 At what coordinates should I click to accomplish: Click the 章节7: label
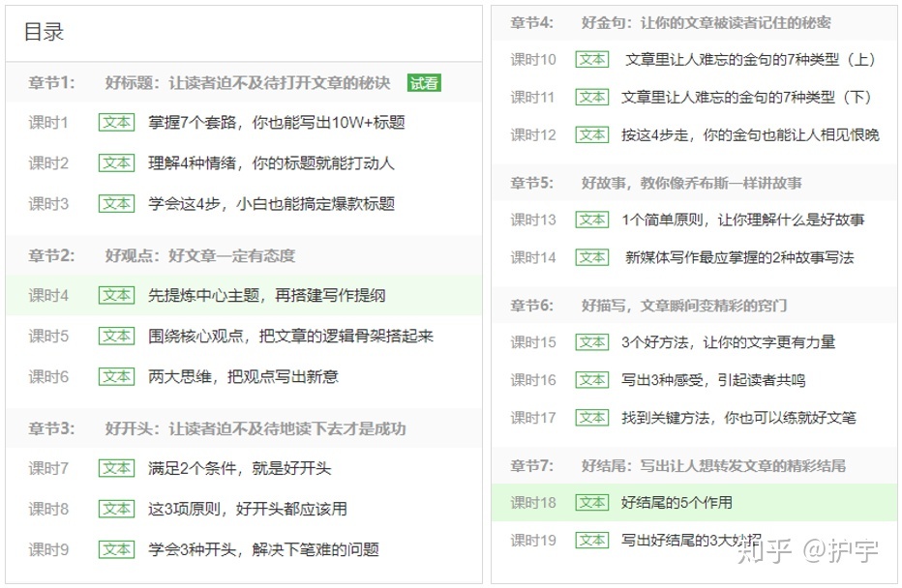click(x=531, y=465)
